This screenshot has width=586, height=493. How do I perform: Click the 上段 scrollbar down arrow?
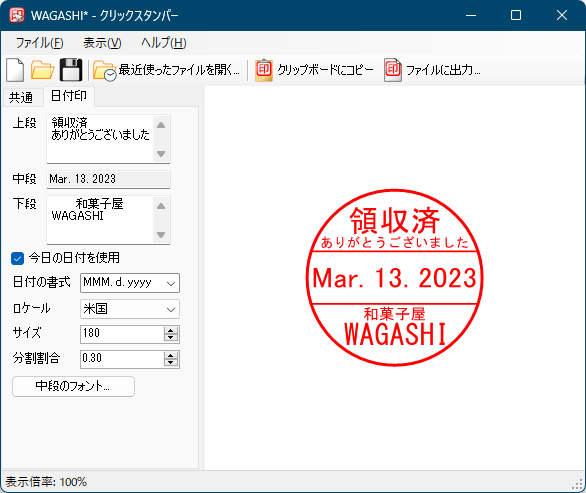[x=161, y=154]
